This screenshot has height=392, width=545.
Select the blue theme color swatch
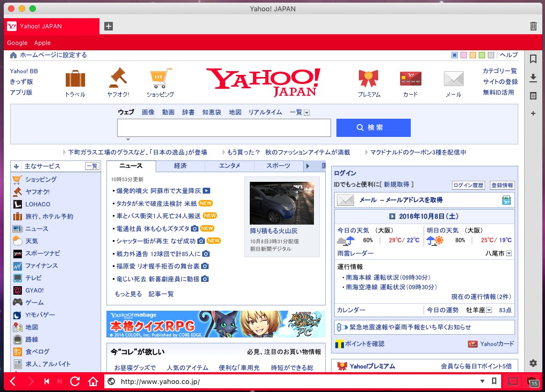click(x=454, y=55)
